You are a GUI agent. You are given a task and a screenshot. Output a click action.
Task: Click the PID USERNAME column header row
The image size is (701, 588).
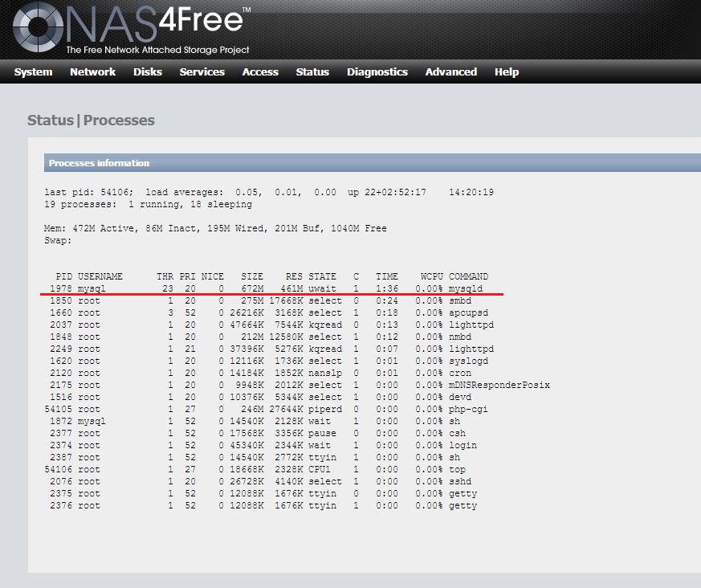tap(272, 276)
